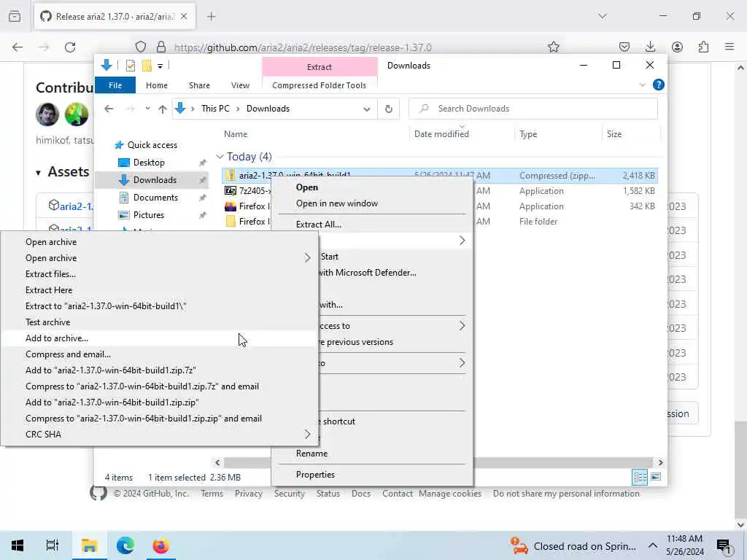Customize quick access toolbar dropdown
The width and height of the screenshot is (747, 560).
(160, 66)
